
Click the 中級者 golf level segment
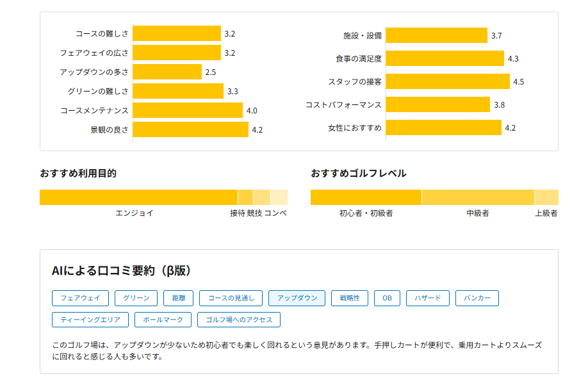coord(478,197)
